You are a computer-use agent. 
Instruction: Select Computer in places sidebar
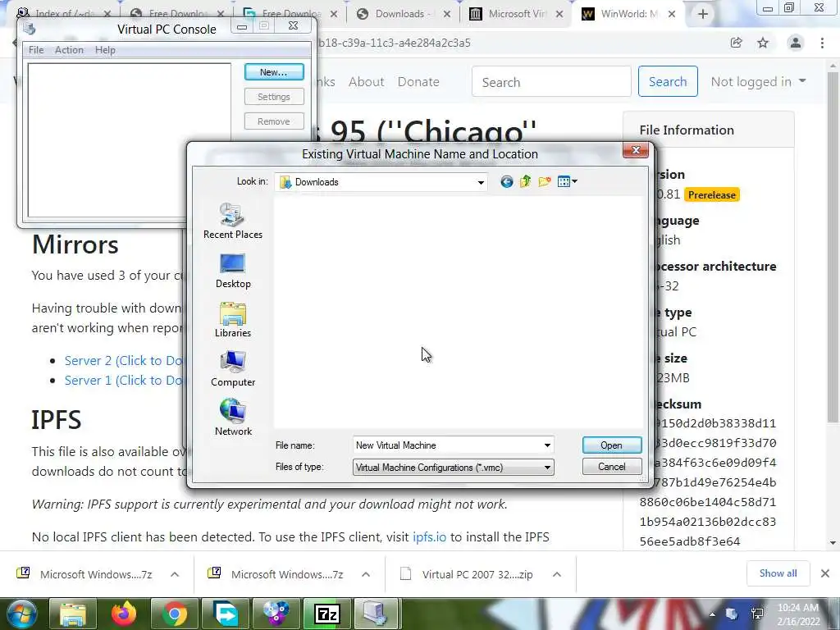click(x=232, y=369)
